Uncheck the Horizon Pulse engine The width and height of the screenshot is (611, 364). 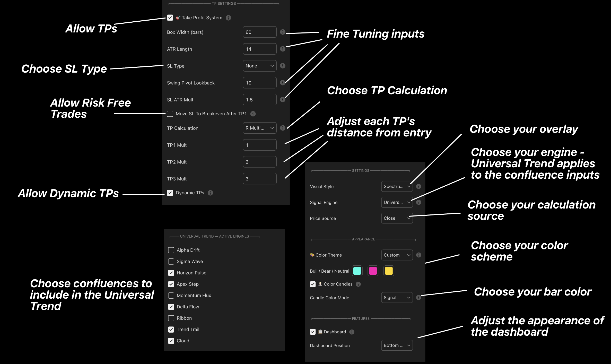[x=171, y=273]
